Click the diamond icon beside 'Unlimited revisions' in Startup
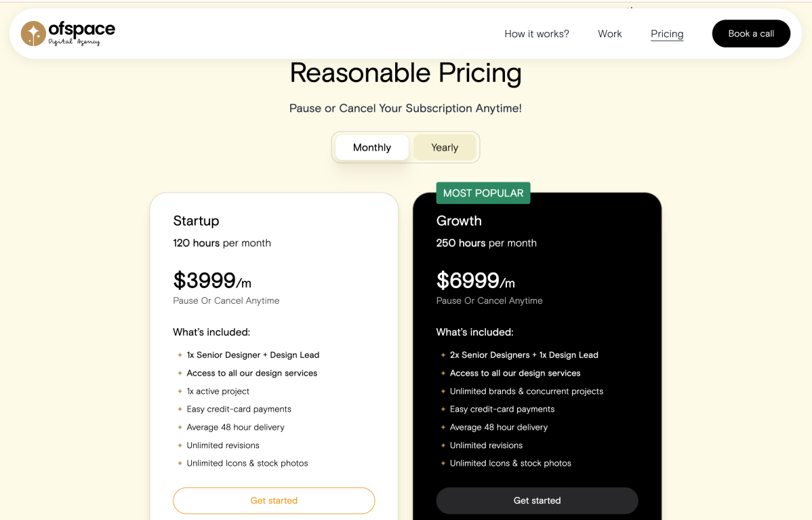The image size is (812, 520). (x=180, y=445)
